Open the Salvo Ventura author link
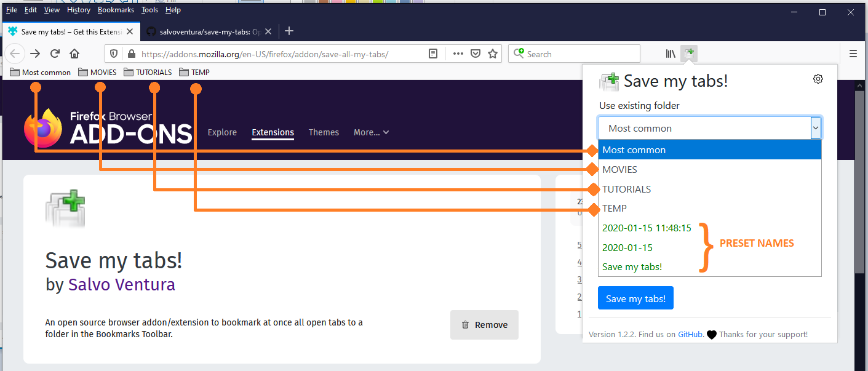Screen dimensions: 868x371 (x=121, y=285)
